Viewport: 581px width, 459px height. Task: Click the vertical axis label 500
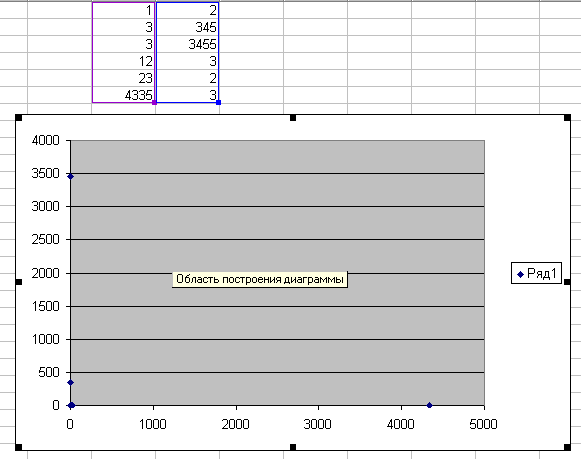coord(49,372)
